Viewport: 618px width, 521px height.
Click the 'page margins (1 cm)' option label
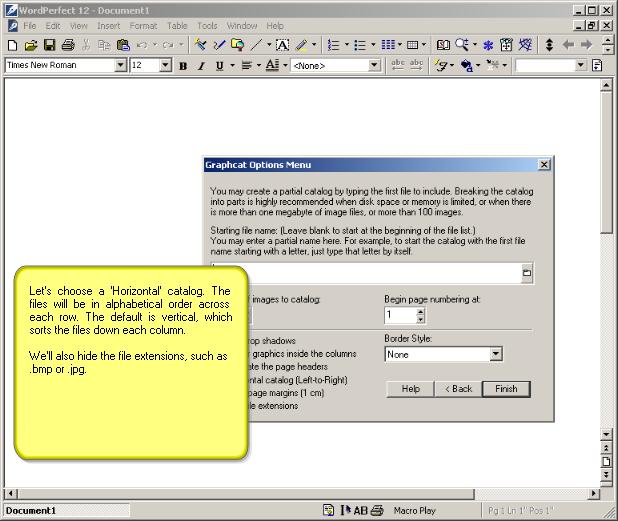[286, 393]
